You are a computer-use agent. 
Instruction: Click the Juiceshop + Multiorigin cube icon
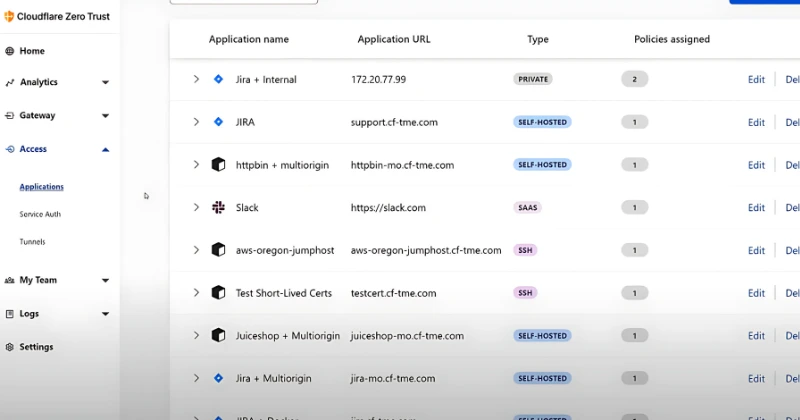pos(218,336)
